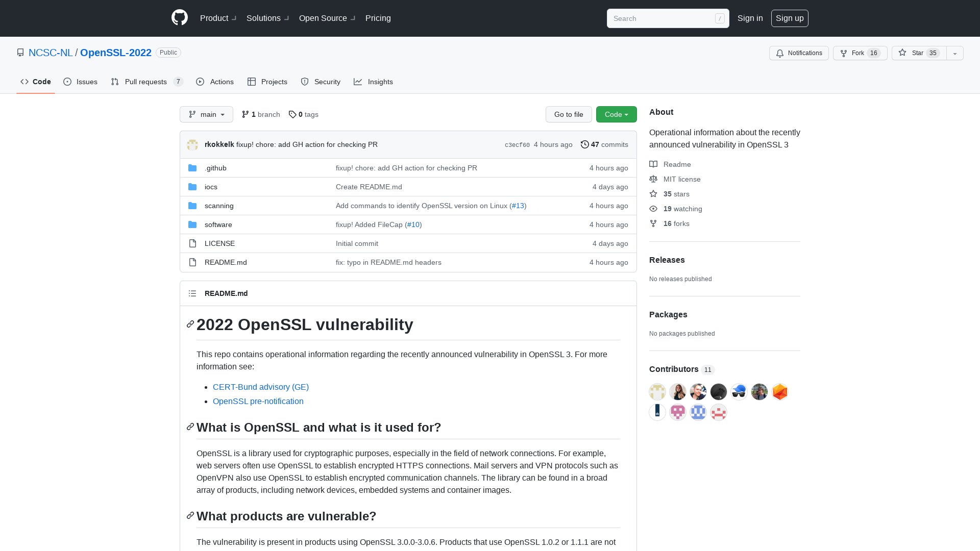Select the Projects tab
980x551 pixels.
267,82
